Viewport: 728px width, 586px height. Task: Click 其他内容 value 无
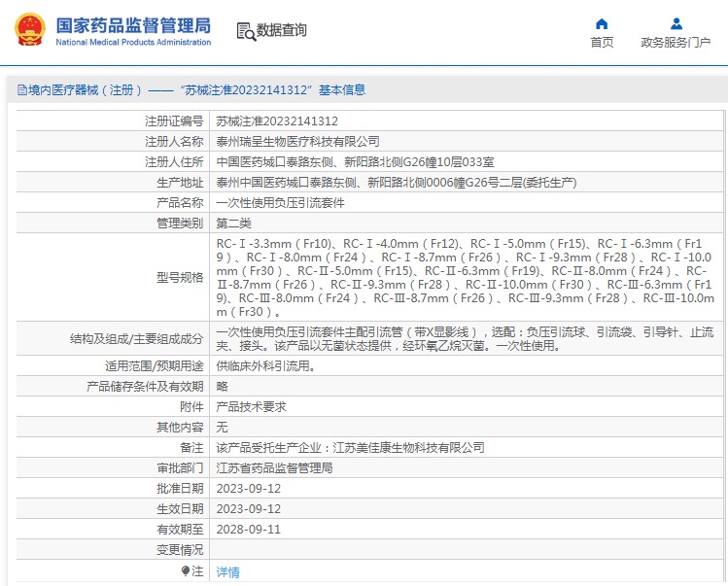[x=222, y=428]
